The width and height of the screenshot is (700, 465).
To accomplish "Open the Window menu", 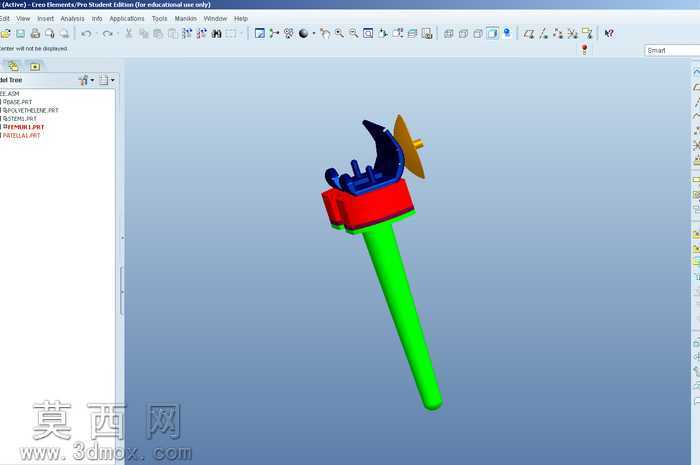I will point(215,19).
